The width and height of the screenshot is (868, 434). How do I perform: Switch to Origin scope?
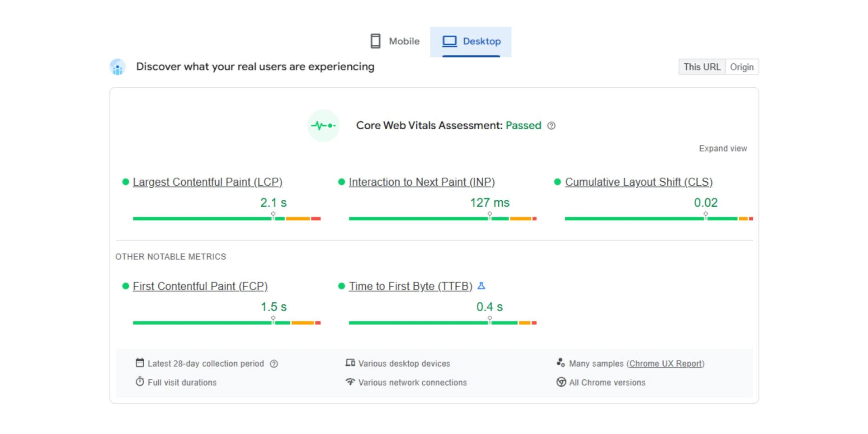coord(742,67)
